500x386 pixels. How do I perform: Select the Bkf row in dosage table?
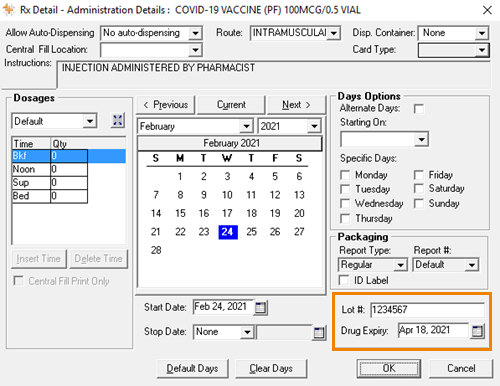pos(69,156)
